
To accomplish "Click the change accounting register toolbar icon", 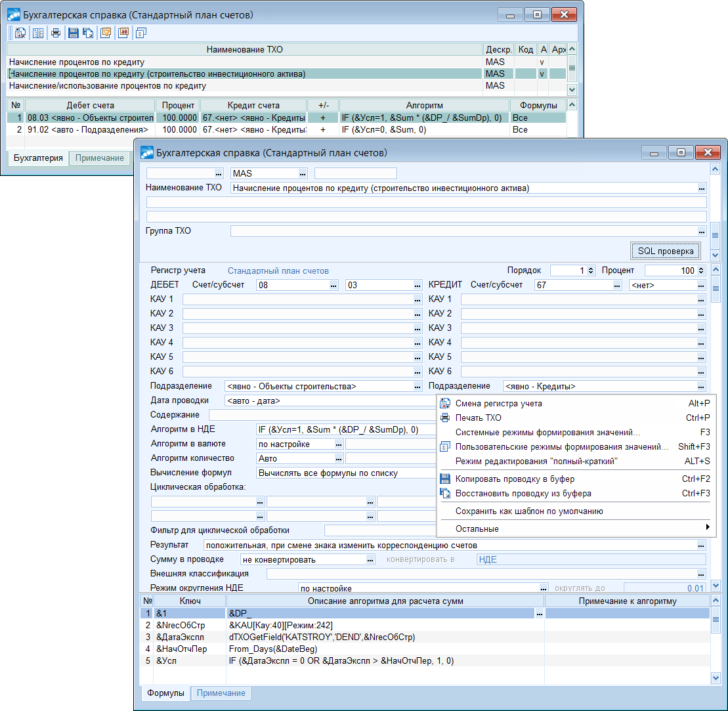I will pyautogui.click(x=20, y=33).
